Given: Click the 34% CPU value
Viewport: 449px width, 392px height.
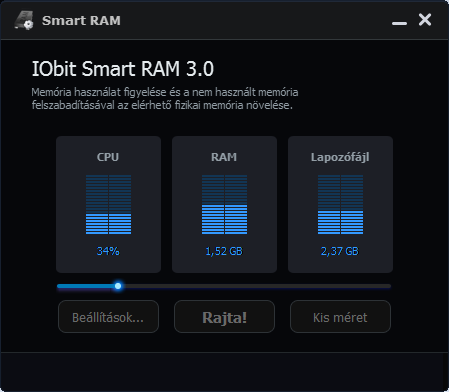Looking at the screenshot, I should pos(108,251).
